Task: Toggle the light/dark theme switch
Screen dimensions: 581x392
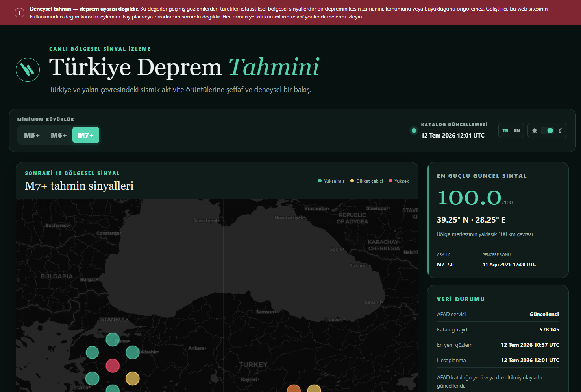Action: click(x=548, y=131)
